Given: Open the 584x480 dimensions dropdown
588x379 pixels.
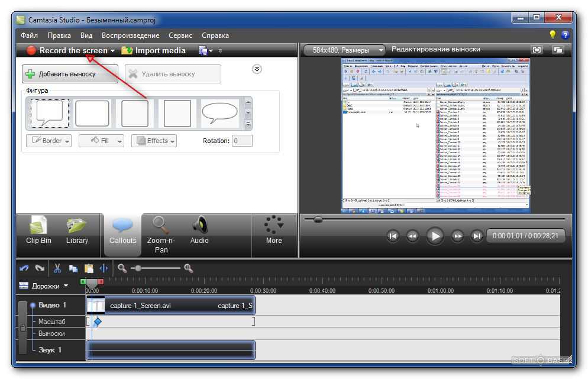Looking at the screenshot, I should coord(344,50).
